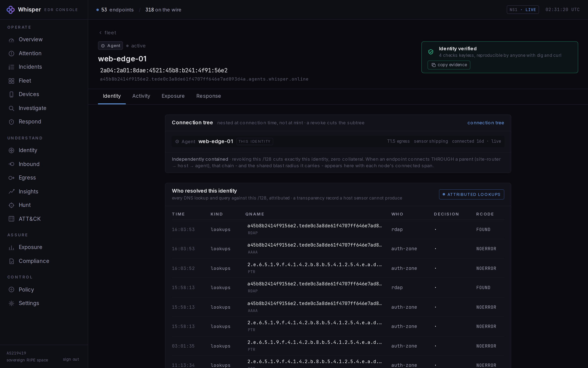Click the Whisper logo icon
588x368 pixels.
coord(11,10)
